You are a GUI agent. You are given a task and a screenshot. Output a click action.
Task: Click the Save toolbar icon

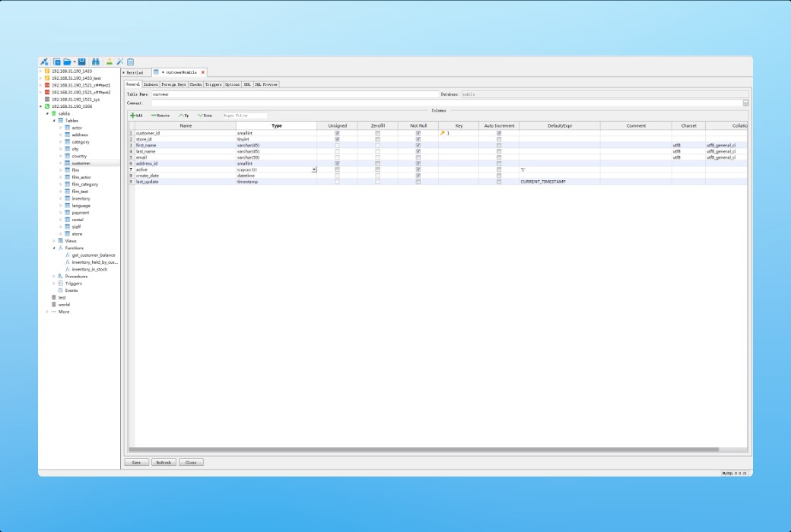tap(82, 61)
